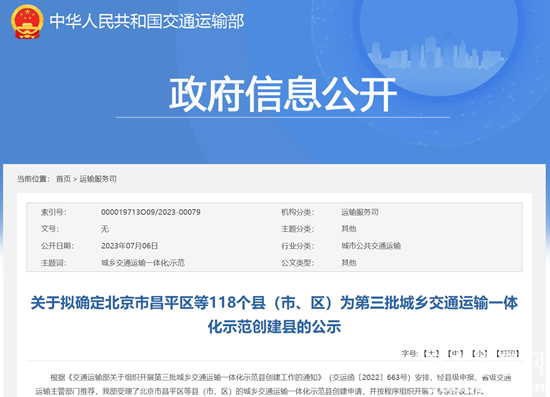This screenshot has height=397, width=550.
Task: Set font size to 小
Action: 479,353
